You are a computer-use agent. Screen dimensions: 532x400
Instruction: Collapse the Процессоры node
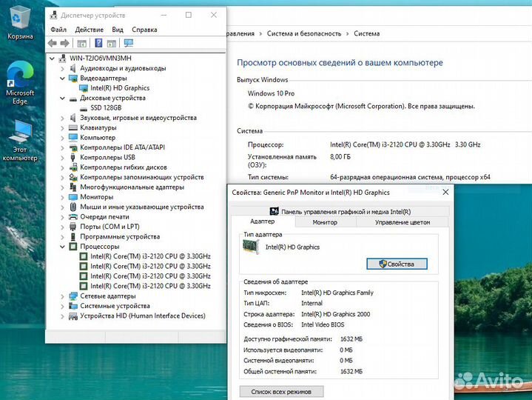click(x=62, y=247)
